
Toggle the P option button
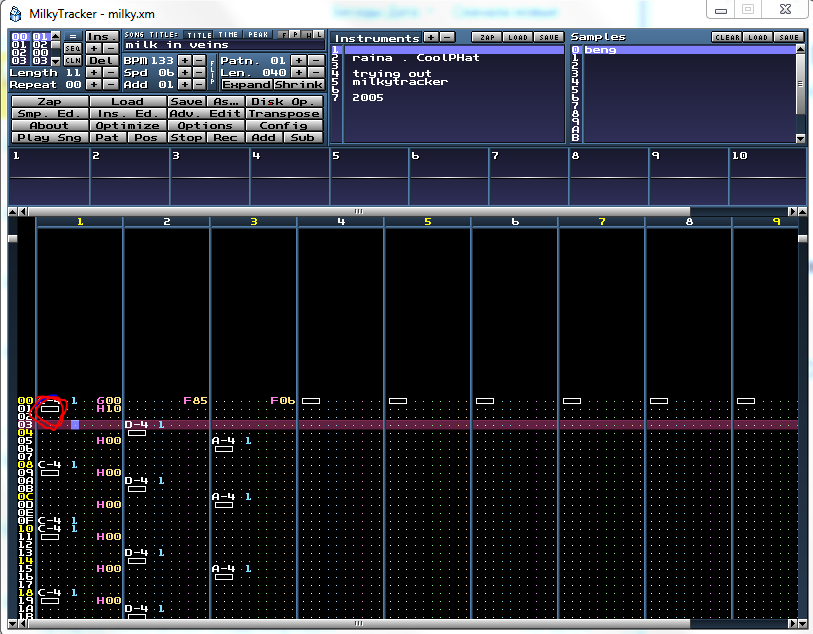pos(295,35)
